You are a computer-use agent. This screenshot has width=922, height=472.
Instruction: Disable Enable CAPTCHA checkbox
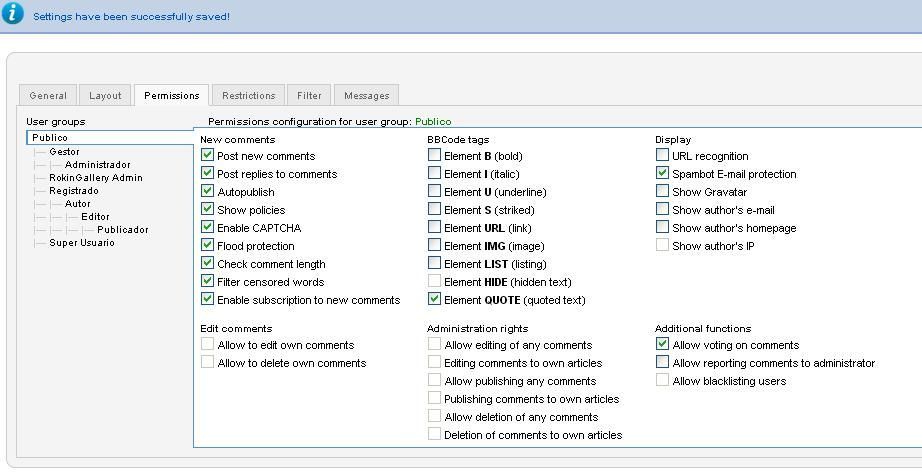207,227
